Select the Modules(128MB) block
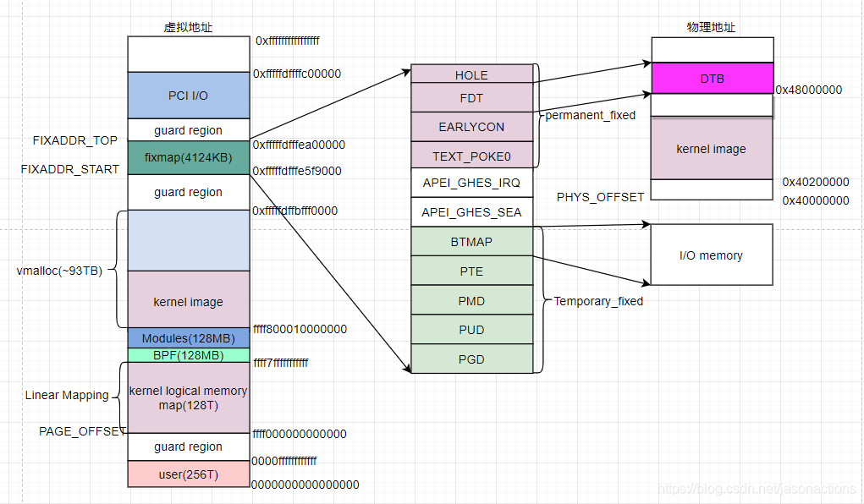This screenshot has height=504, width=864. tap(189, 338)
